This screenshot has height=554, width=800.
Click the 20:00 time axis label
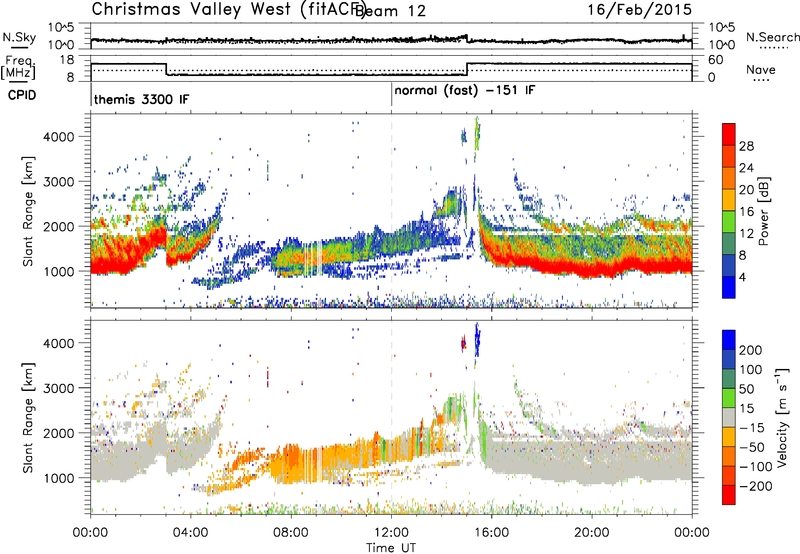591,533
